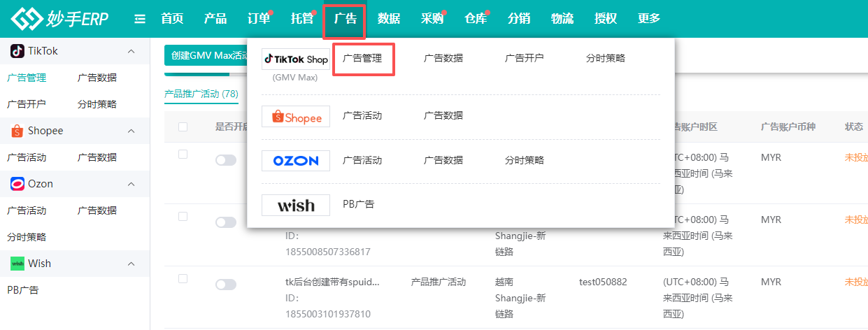Viewport: 868px width, 330px height.
Task: Switch to 产品推广活动 (78) tab
Action: pos(201,94)
